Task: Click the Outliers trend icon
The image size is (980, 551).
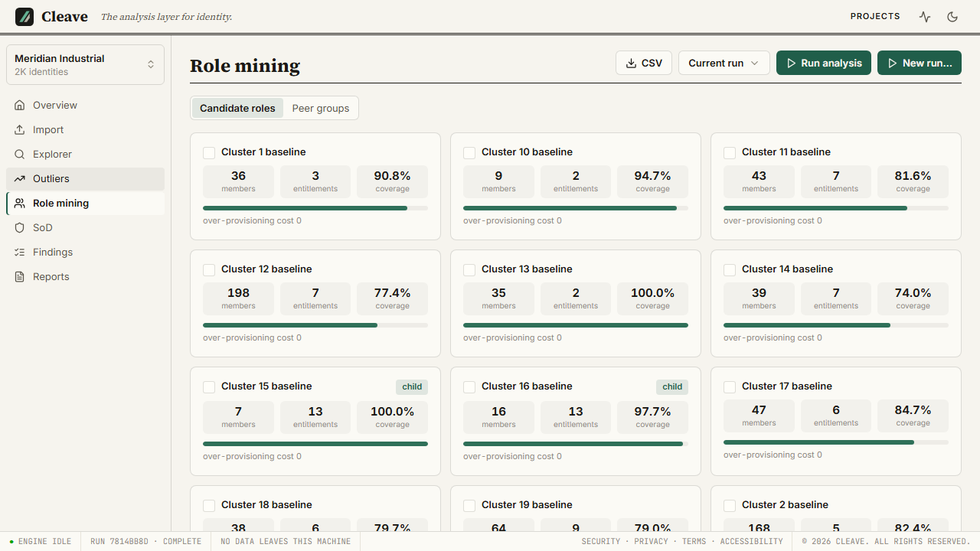Action: [20, 179]
